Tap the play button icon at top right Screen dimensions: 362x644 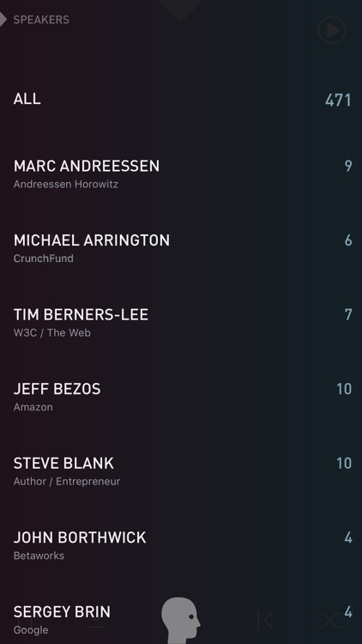[332, 30]
